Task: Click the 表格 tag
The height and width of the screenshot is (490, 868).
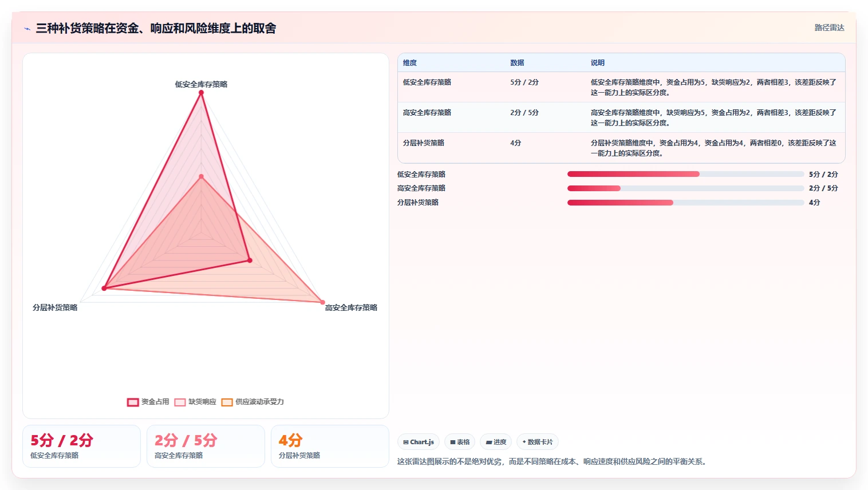Action: click(x=460, y=442)
